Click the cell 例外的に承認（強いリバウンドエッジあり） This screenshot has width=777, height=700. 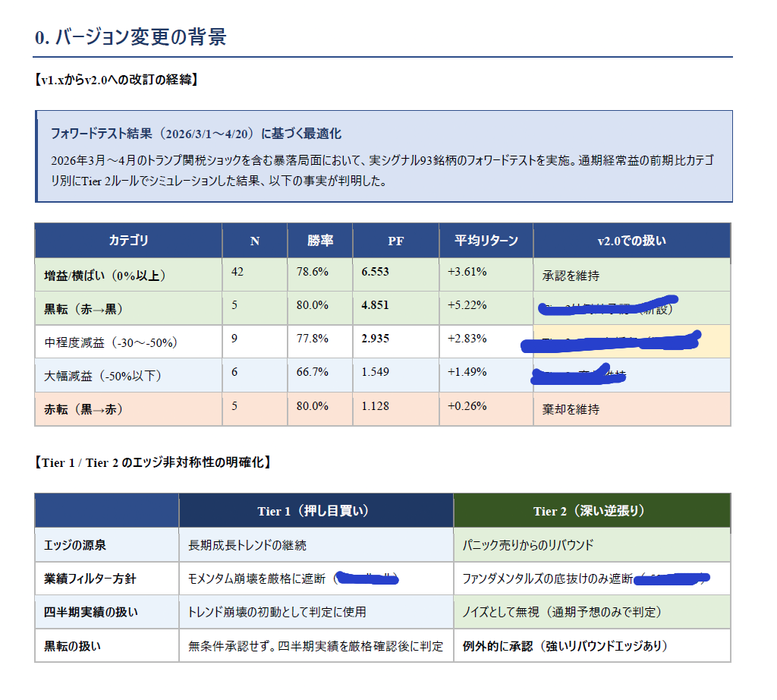click(x=565, y=646)
